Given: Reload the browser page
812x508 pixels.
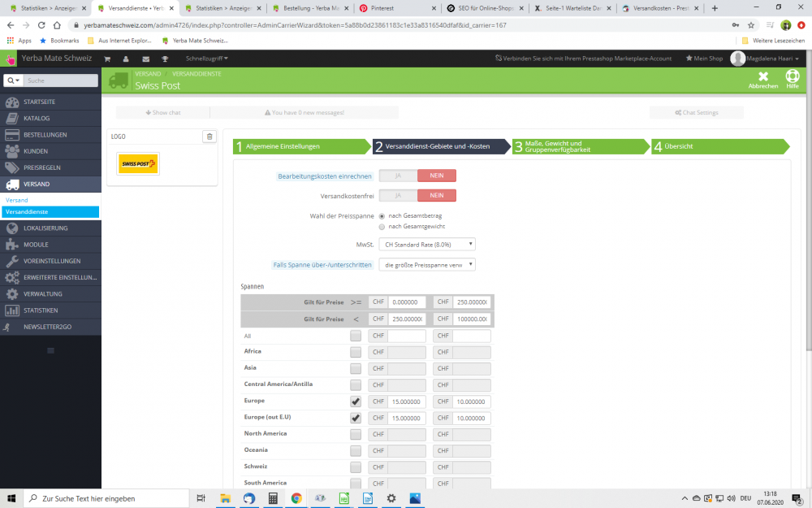Looking at the screenshot, I should [41, 25].
